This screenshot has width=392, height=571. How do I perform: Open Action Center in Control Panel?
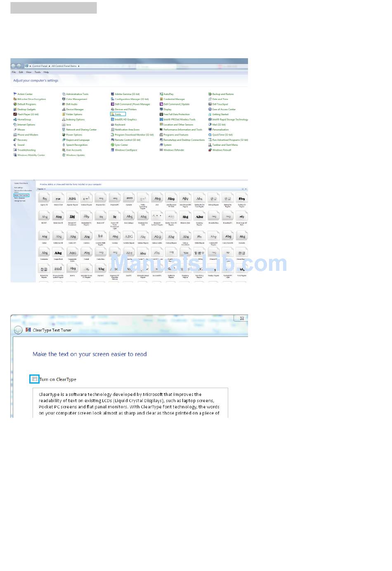[23, 94]
